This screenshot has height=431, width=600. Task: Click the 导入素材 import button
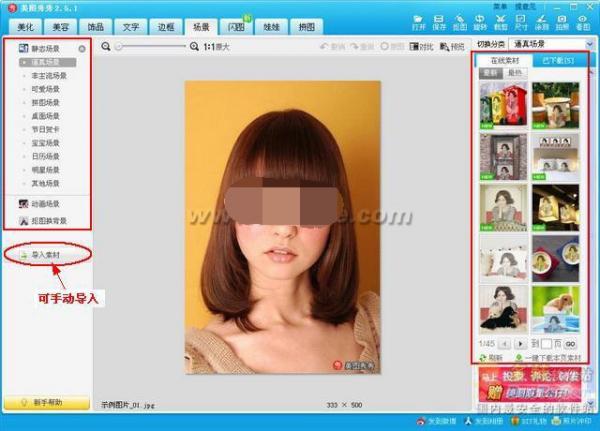pos(45,256)
